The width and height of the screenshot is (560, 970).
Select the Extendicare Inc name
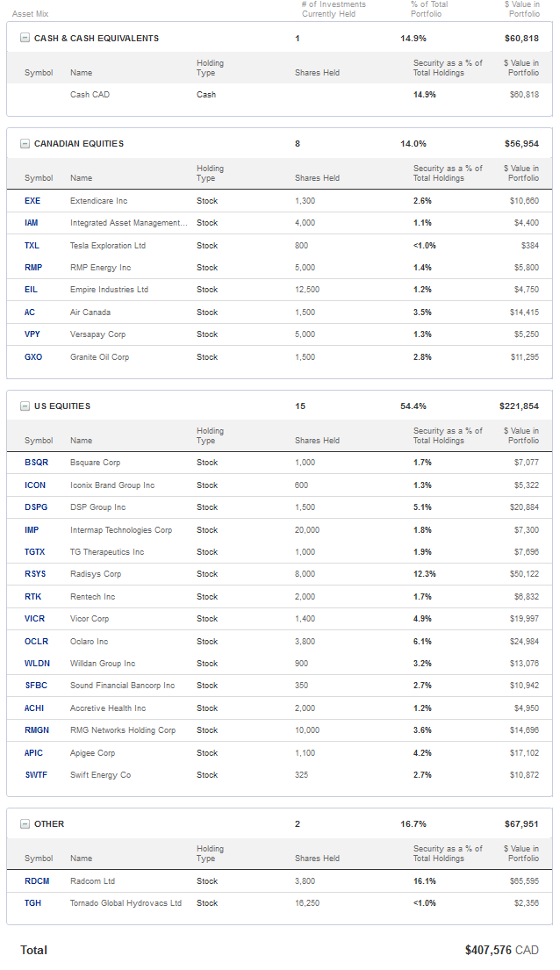click(98, 201)
